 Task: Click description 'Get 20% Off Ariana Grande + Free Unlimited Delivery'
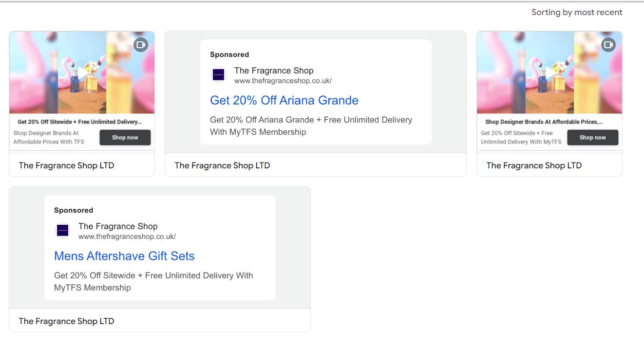pyautogui.click(x=311, y=126)
